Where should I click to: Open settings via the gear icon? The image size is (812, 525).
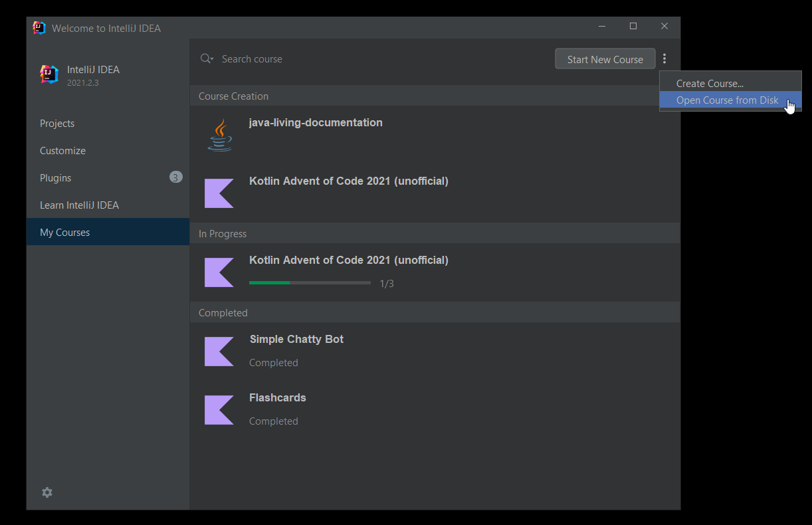(x=47, y=492)
